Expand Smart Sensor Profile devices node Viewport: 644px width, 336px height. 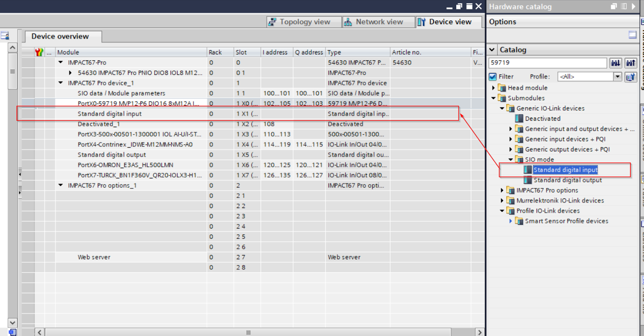[x=511, y=221]
